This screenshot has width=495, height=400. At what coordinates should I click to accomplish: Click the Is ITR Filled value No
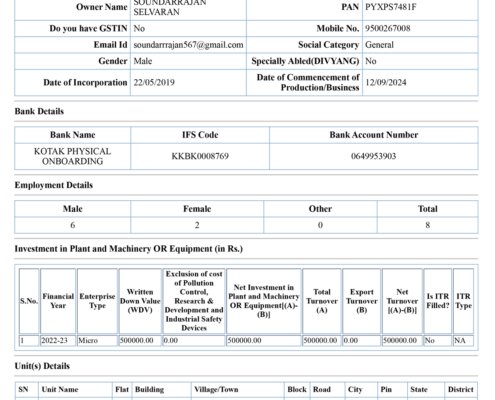(430, 340)
